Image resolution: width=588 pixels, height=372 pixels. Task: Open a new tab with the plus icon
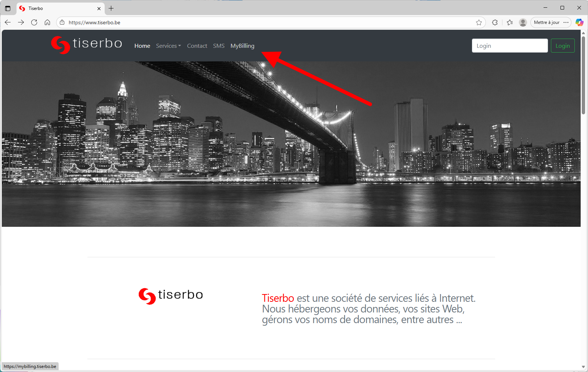(x=111, y=8)
